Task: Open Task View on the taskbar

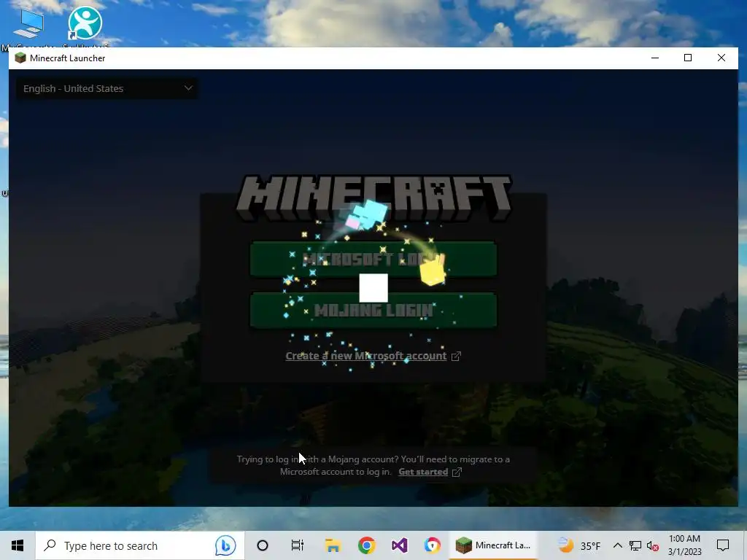Action: [298, 545]
